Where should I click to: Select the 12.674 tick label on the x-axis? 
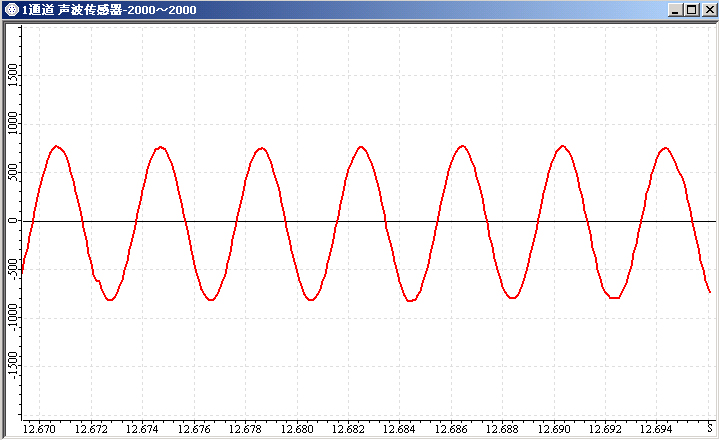click(x=143, y=429)
